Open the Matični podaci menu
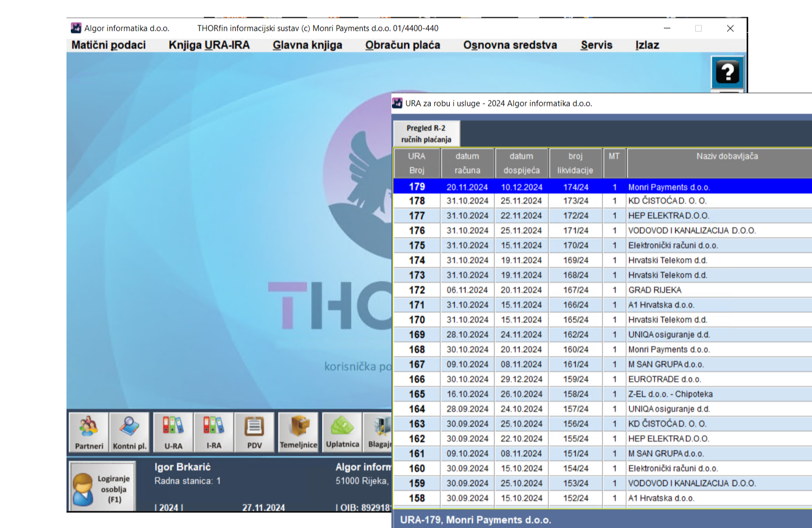The image size is (812, 528). [x=109, y=45]
